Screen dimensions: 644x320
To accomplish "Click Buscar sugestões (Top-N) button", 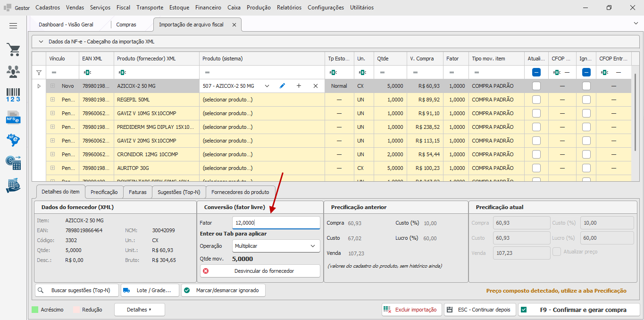I will pos(77,290).
